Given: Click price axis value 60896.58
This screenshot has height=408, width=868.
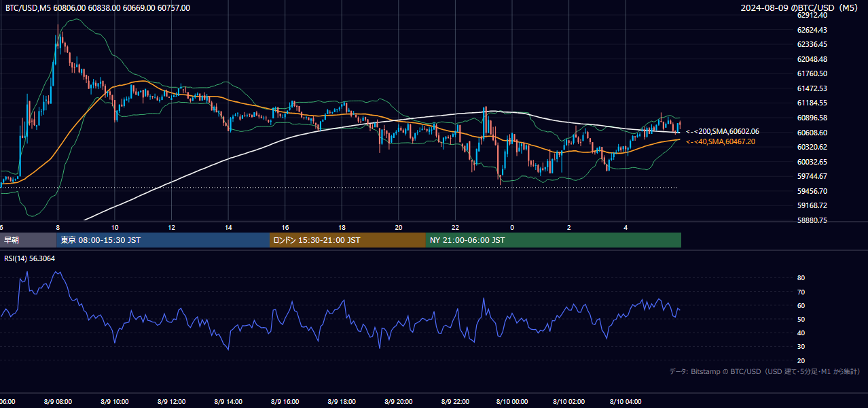Looking at the screenshot, I should 812,118.
